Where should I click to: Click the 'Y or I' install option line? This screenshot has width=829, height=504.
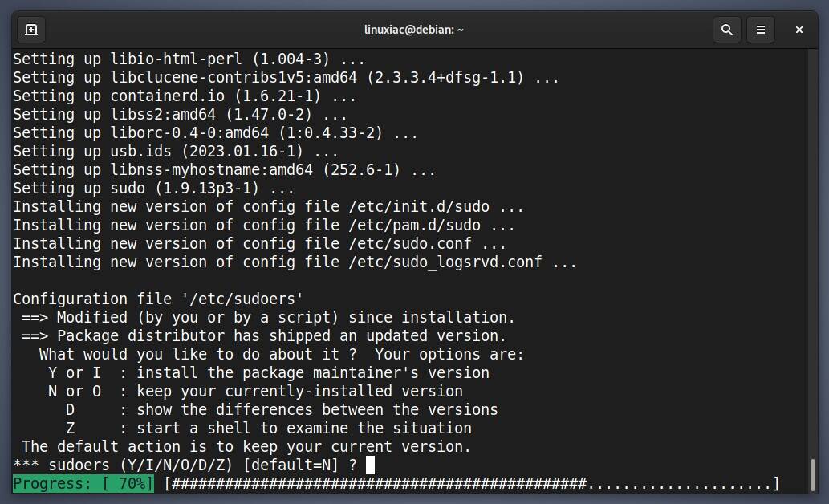[268, 373]
